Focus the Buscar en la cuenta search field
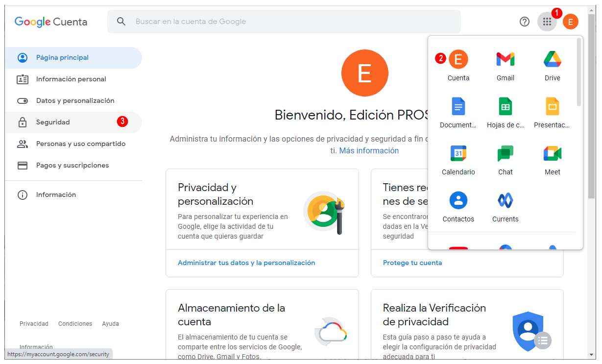This screenshot has height=364, width=602. click(x=284, y=22)
